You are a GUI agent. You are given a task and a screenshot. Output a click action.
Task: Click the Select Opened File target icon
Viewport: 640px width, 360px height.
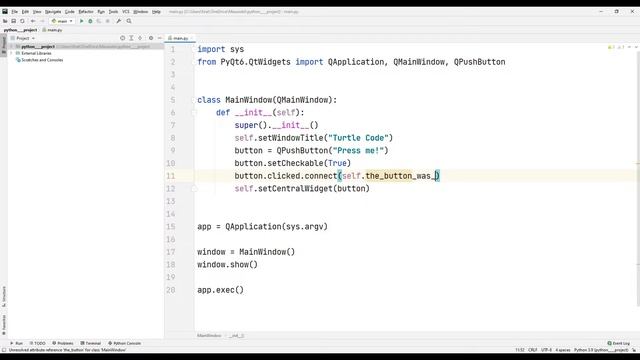point(122,38)
